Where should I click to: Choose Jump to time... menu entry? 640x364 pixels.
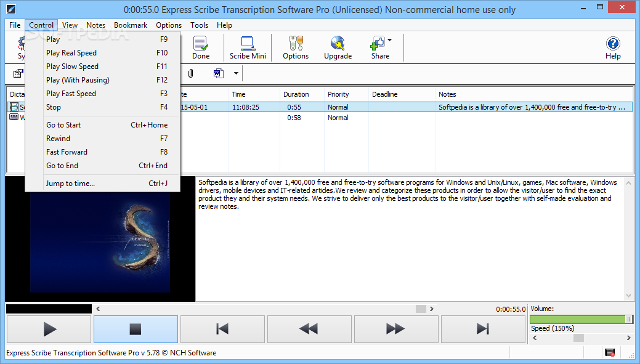click(x=102, y=183)
